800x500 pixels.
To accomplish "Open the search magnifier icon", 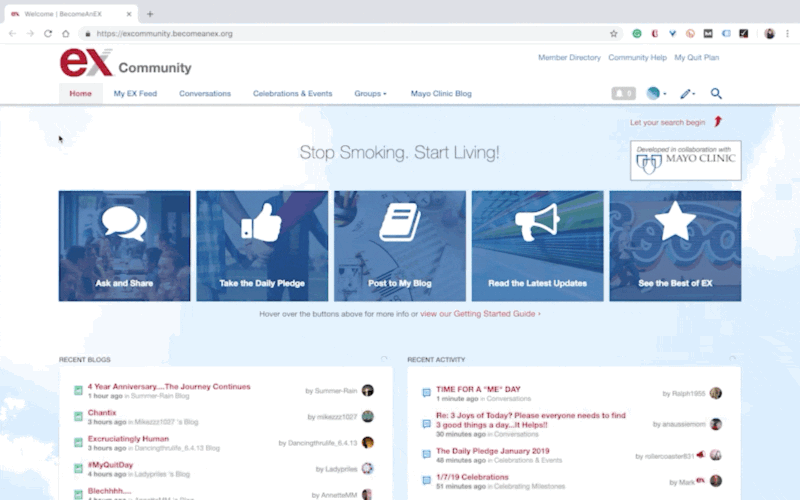I will pos(716,93).
